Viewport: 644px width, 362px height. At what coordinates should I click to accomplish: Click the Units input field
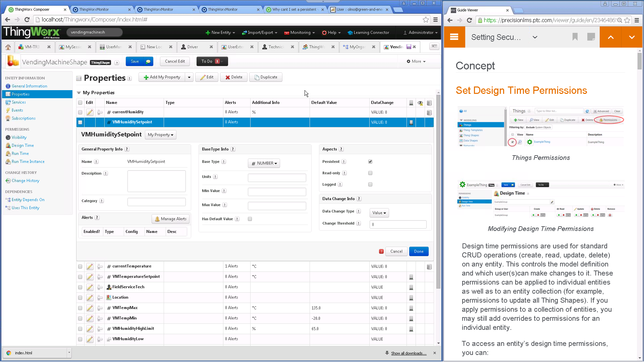coord(277,178)
